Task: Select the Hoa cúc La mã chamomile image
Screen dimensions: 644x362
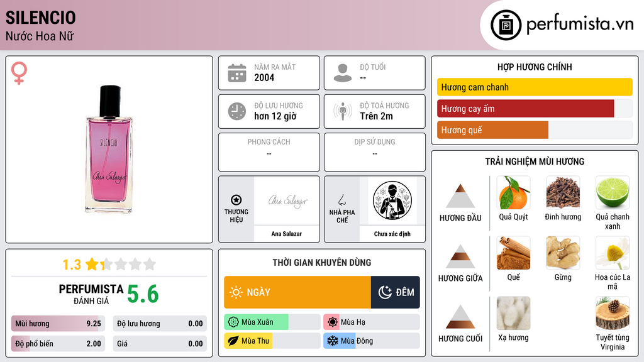Action: coord(613,253)
